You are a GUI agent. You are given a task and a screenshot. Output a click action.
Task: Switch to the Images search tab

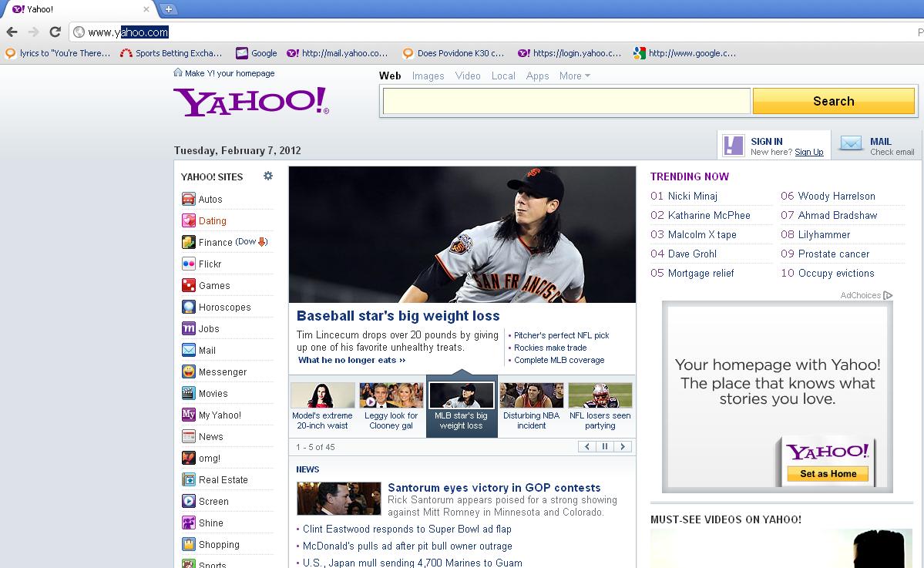click(428, 76)
